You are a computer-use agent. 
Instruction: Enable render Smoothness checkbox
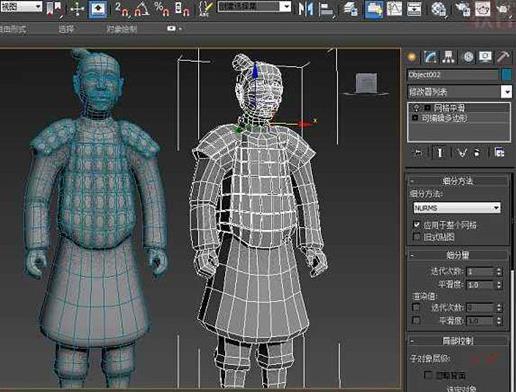[416, 320]
